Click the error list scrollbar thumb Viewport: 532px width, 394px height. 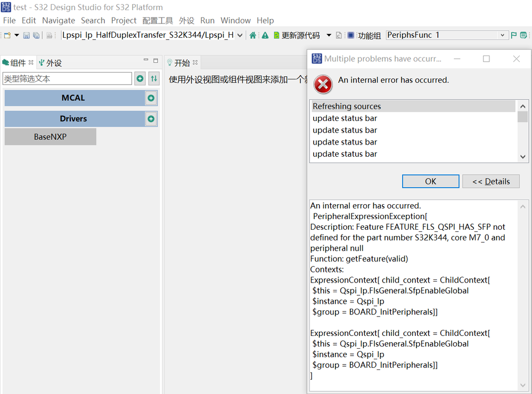pos(523,117)
